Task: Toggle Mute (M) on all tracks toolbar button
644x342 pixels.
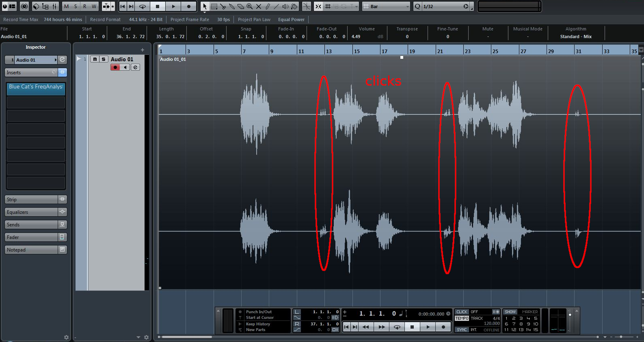Action: click(67, 6)
